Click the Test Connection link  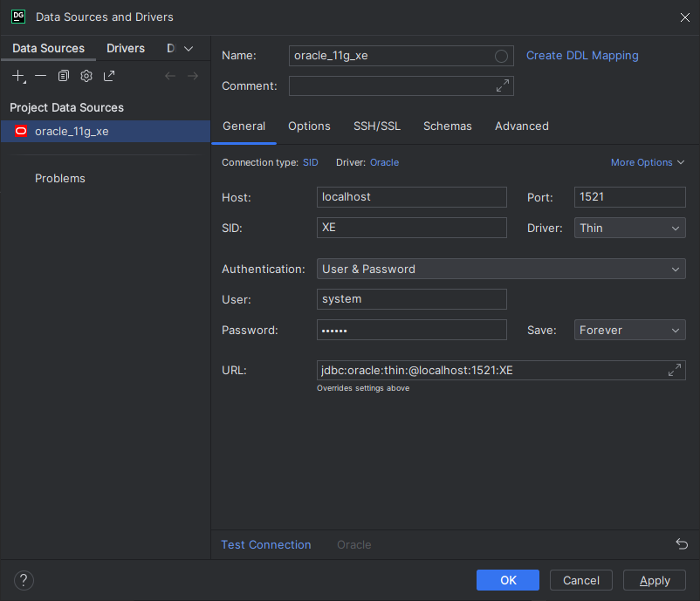266,545
